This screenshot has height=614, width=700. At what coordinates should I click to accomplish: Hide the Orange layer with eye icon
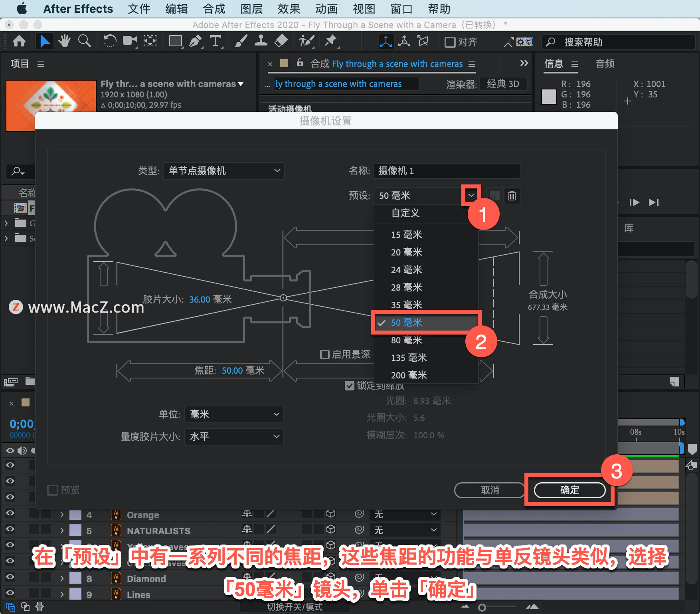coord(10,513)
